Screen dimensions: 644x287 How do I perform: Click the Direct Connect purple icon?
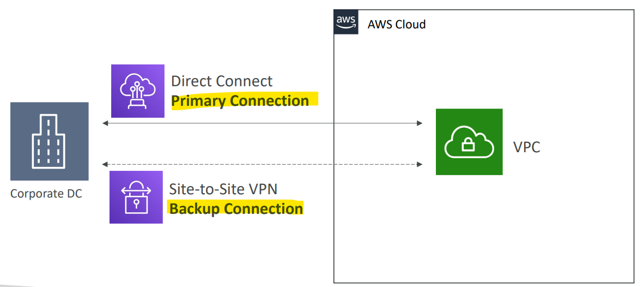(138, 91)
